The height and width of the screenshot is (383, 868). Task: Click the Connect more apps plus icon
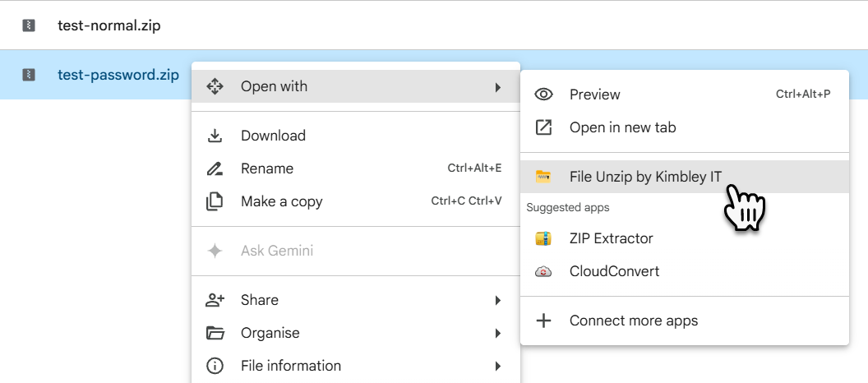pyautogui.click(x=543, y=321)
